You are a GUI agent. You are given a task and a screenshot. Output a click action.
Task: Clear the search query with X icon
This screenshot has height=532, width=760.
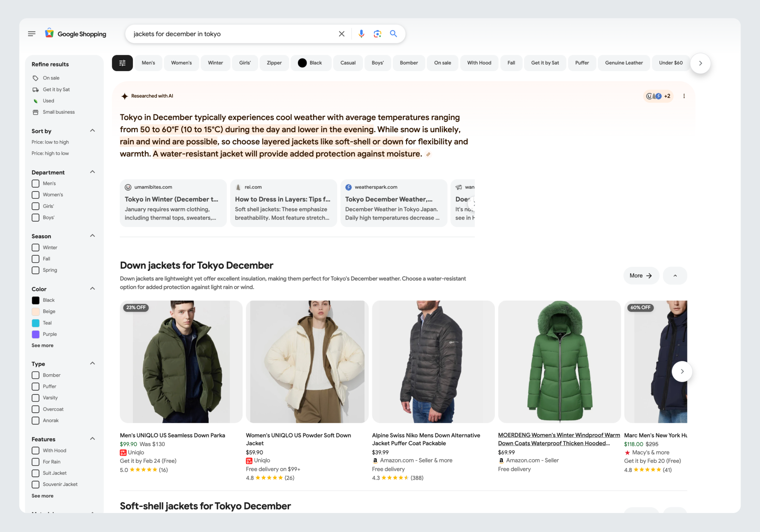pos(342,34)
